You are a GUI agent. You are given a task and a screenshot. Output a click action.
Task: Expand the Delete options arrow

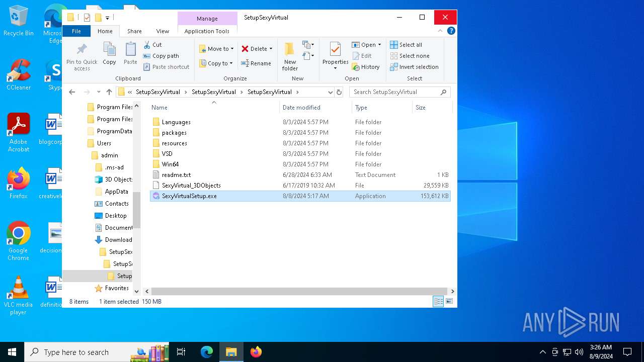coord(271,49)
